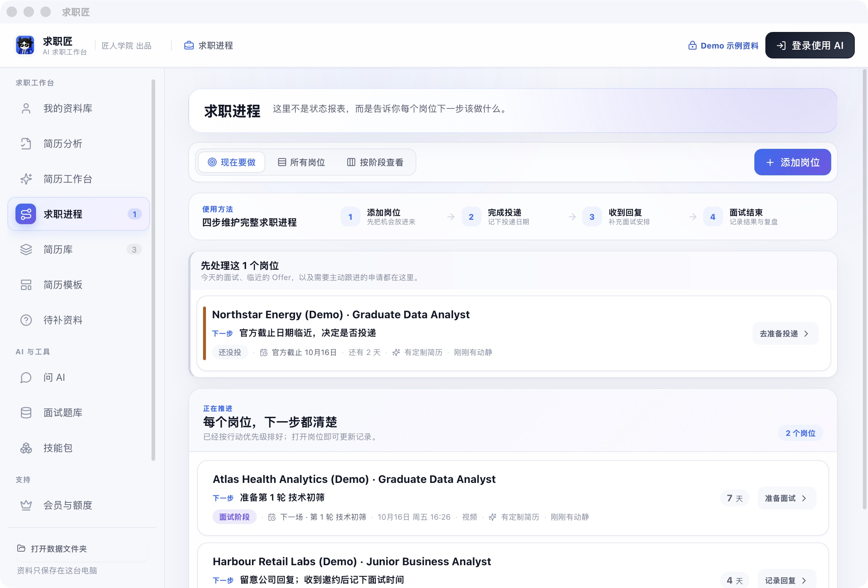Click the lock icon next to Demo 示例资料

[692, 46]
